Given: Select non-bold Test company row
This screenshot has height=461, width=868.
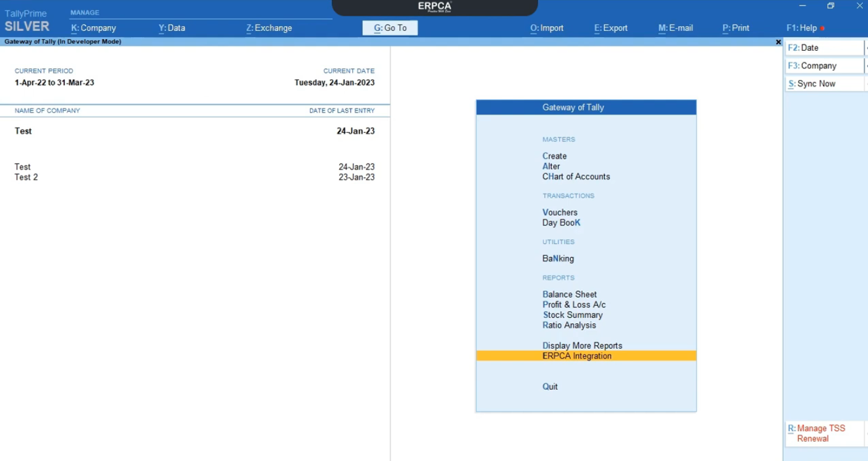Looking at the screenshot, I should point(194,167).
